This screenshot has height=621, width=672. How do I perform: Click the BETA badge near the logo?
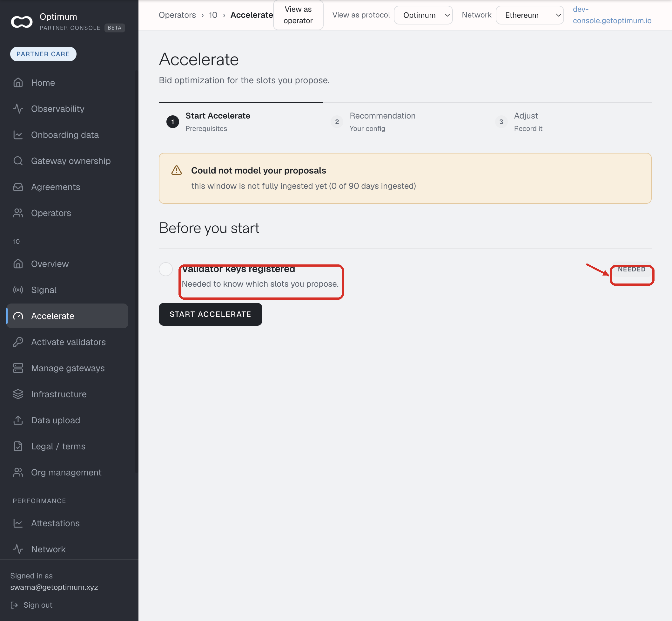click(115, 28)
